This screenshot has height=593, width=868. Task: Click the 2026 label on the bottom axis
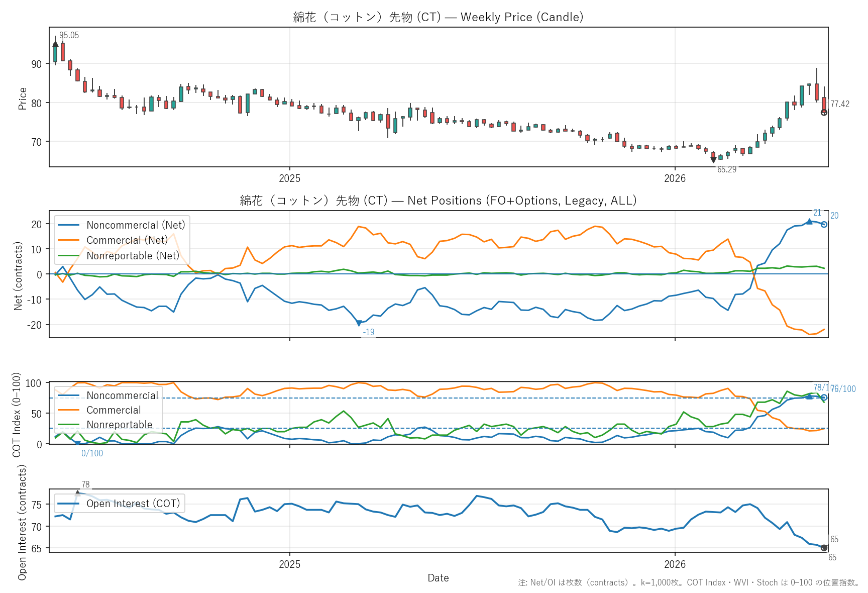(675, 564)
